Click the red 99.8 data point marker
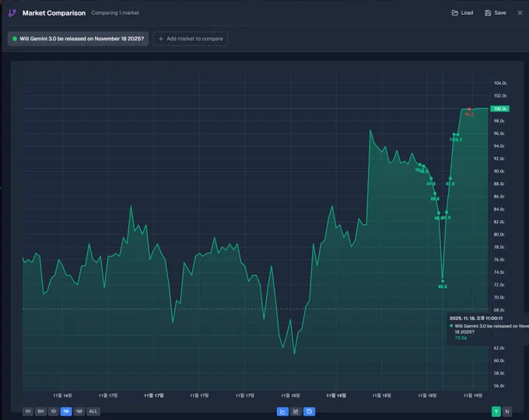The image size is (529, 420). [469, 110]
